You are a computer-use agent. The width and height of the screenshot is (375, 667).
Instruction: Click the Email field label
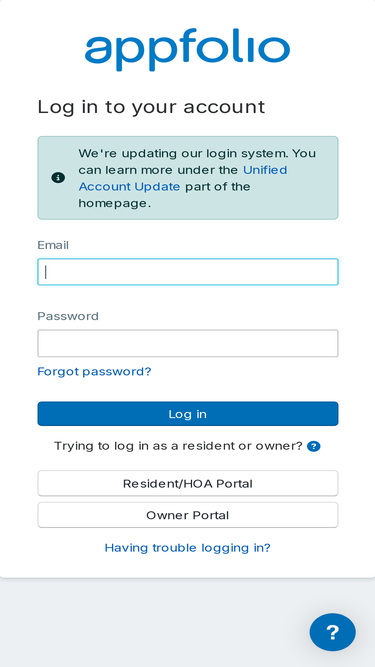[x=53, y=245]
